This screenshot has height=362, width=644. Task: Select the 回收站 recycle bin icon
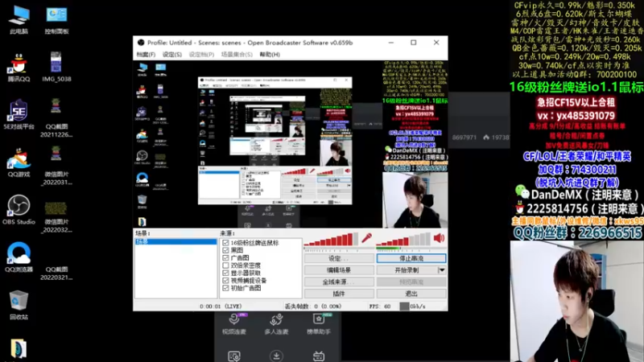point(19,306)
